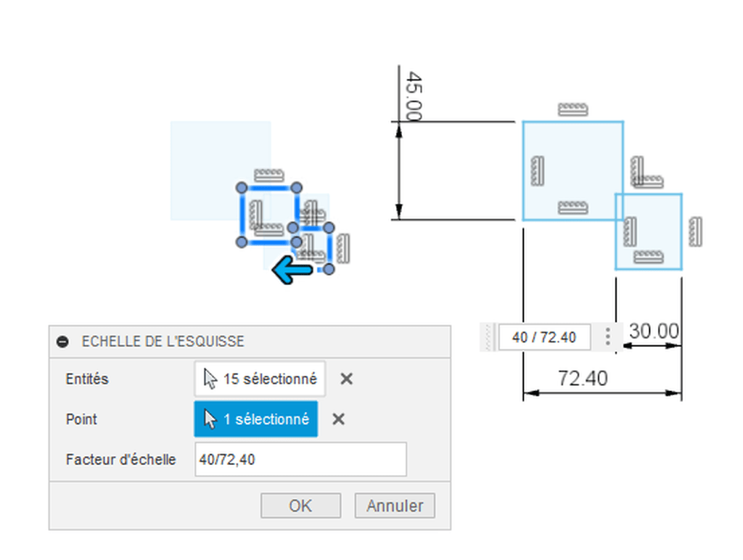Confirm scale with the OK button
This screenshot has width=743, height=560.
click(300, 506)
